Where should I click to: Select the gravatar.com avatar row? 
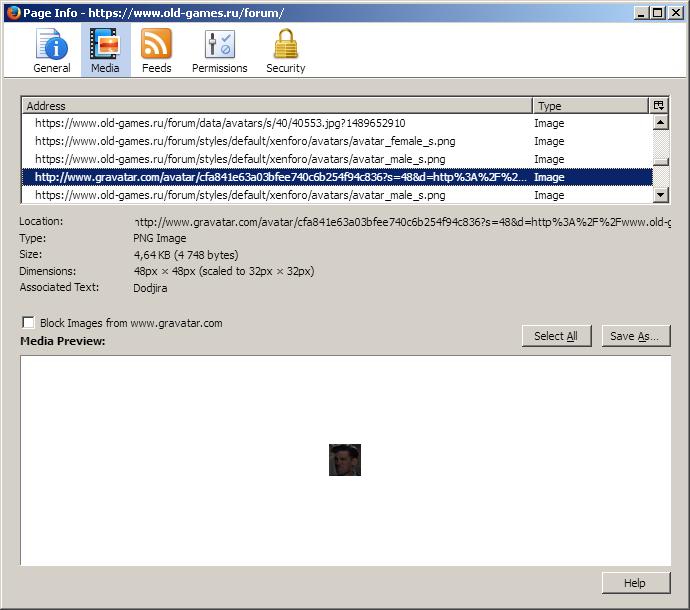337,177
